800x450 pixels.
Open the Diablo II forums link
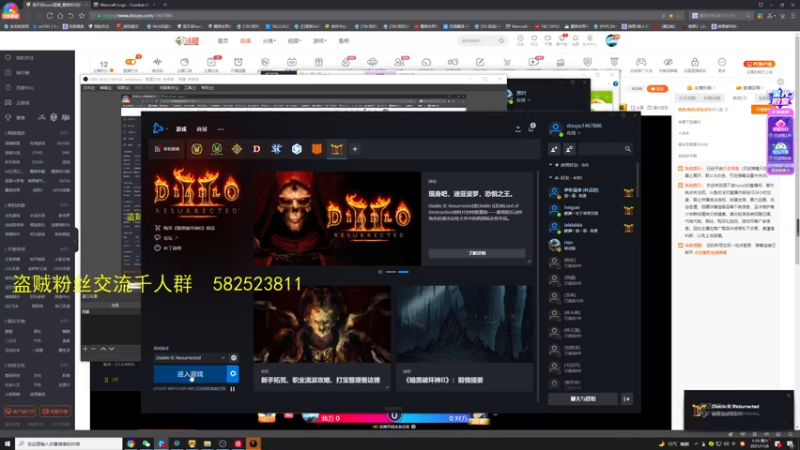coord(166,238)
